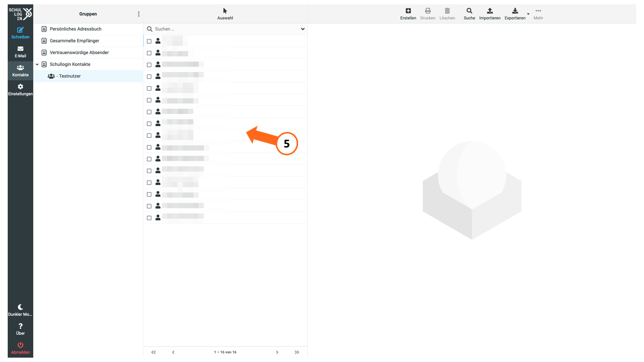Open the Schreiben compose section
This screenshot has width=644, height=362.
[x=20, y=33]
